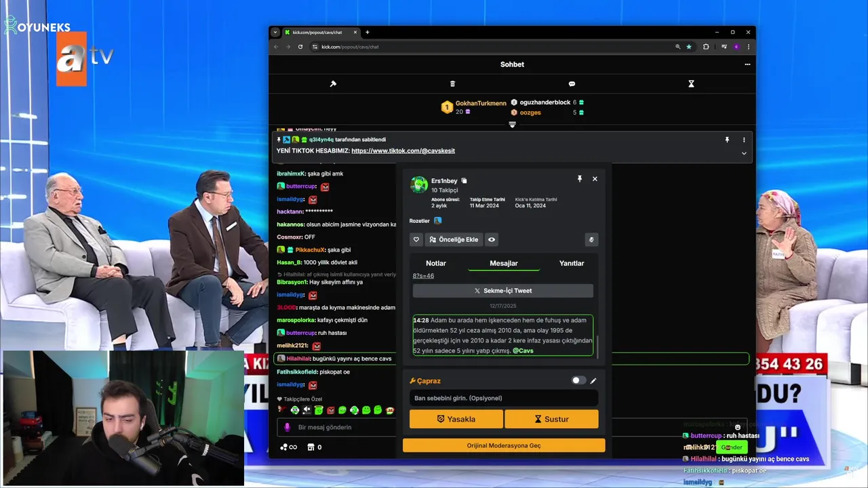
Task: Click the pin icon on pinned TikTok message
Action: click(727, 140)
